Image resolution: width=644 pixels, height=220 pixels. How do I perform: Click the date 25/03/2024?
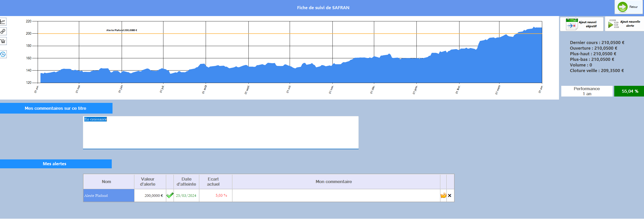coord(186,196)
